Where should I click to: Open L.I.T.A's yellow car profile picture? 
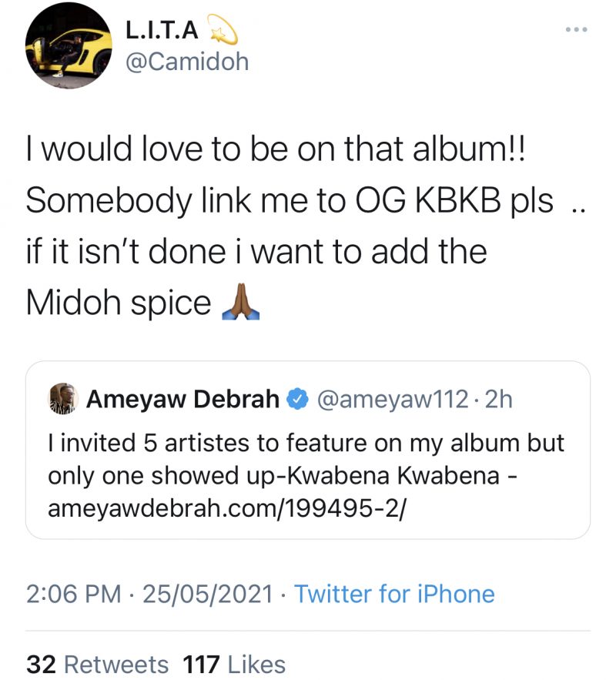click(69, 45)
